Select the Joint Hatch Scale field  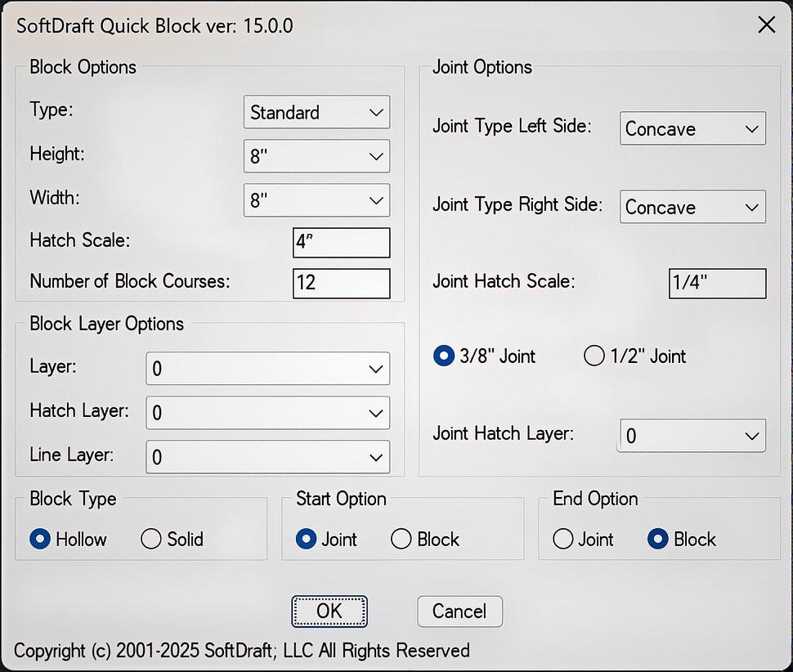[x=717, y=284]
